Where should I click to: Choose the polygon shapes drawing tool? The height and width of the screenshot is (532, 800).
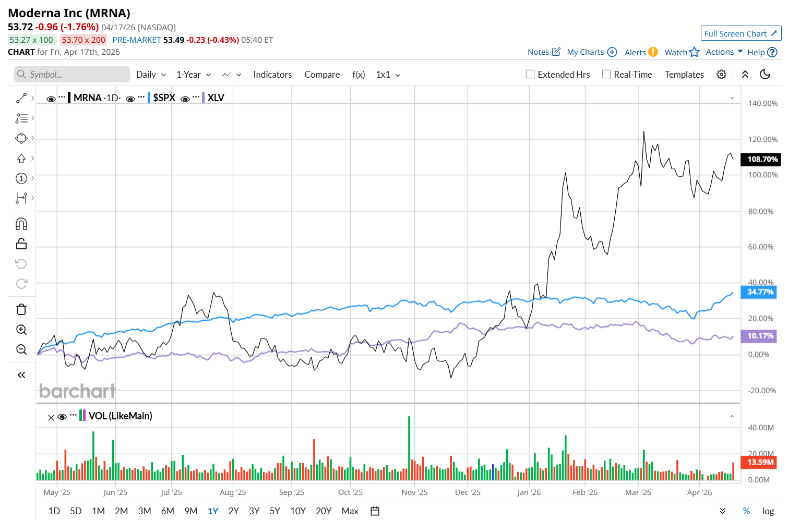(x=21, y=138)
